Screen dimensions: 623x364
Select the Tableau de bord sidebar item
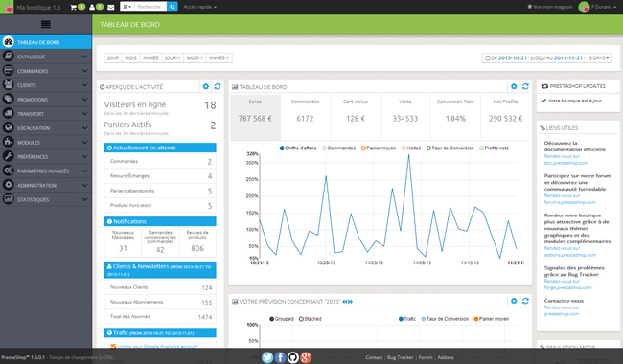(46, 42)
